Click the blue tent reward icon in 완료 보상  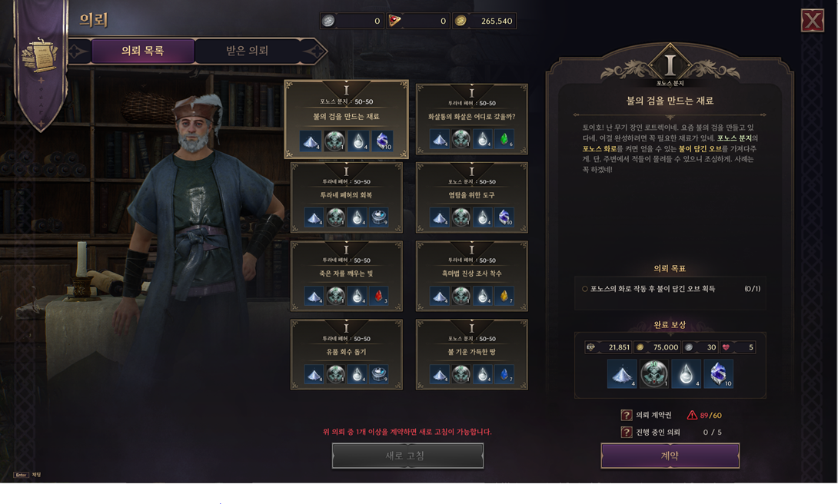(622, 373)
